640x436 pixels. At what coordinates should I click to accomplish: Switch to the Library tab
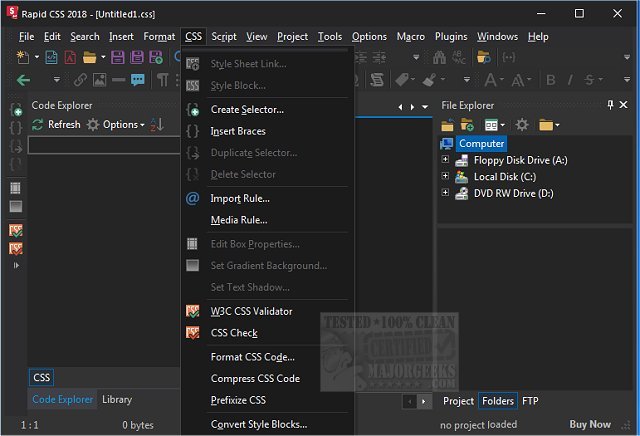(x=117, y=399)
